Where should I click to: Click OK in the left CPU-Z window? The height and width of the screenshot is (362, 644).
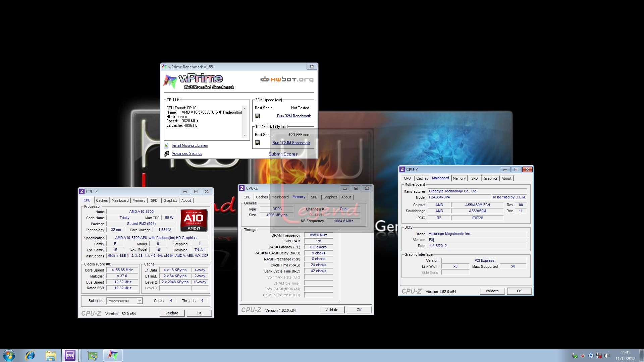coord(199,313)
